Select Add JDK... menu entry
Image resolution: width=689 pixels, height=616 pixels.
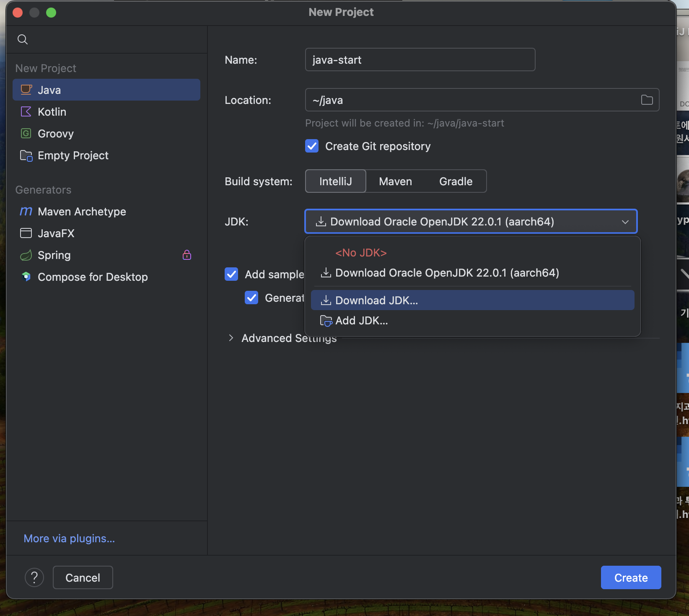coord(361,321)
